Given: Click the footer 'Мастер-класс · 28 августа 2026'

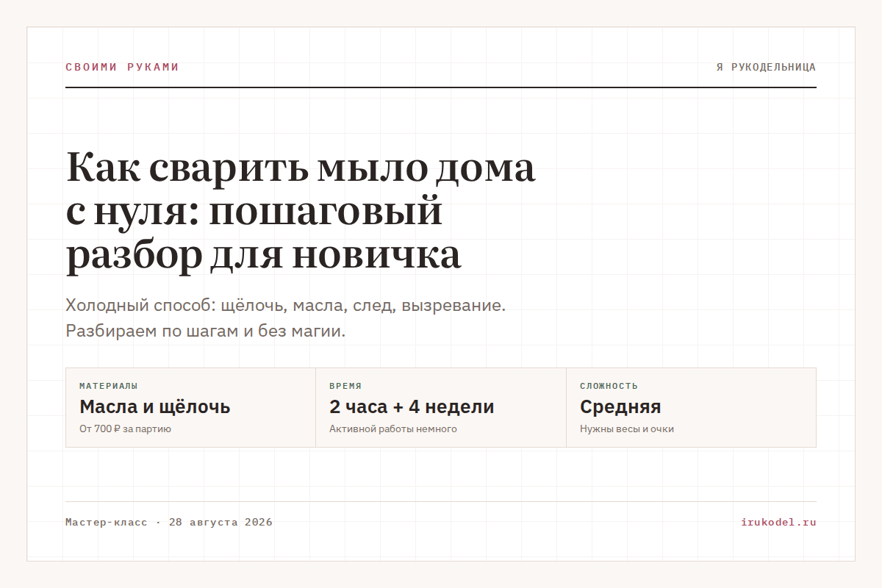Looking at the screenshot, I should [168, 523].
